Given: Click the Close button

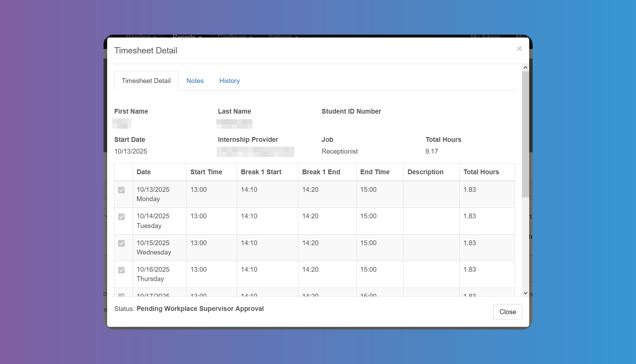Looking at the screenshot, I should (507, 312).
